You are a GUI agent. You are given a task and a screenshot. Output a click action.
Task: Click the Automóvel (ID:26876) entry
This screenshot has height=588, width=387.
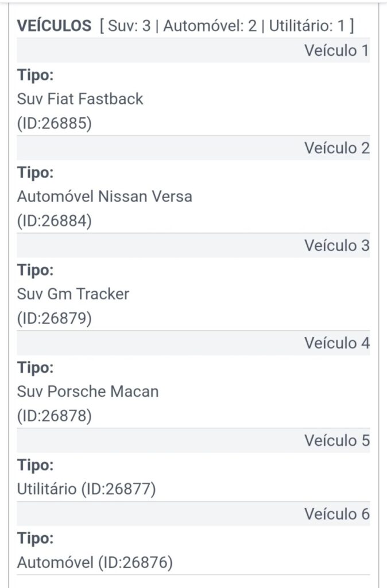[95, 563]
